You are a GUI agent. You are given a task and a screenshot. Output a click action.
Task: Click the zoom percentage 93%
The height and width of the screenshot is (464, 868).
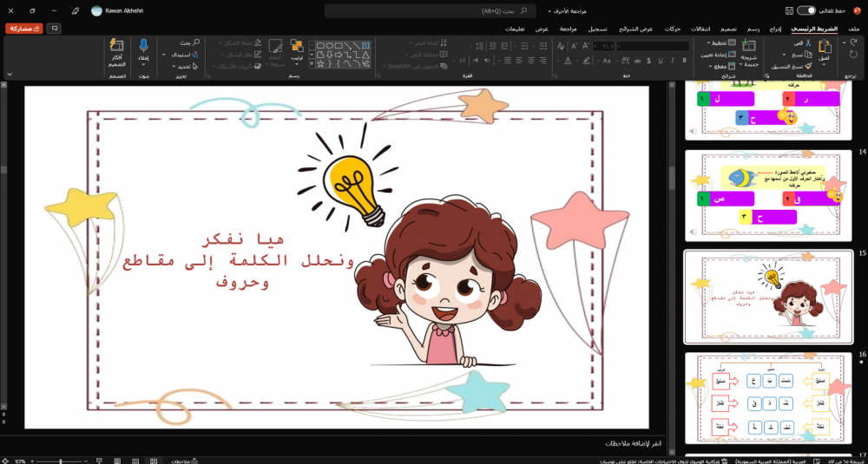pos(20,461)
